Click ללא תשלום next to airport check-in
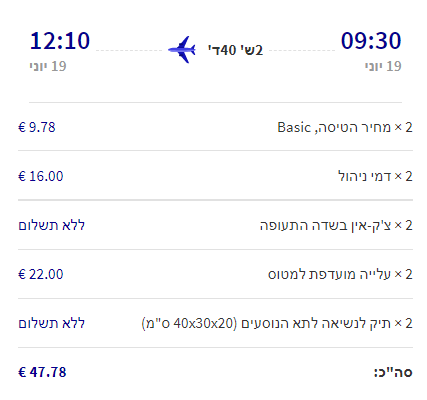This screenshot has width=427, height=400. pos(51,225)
